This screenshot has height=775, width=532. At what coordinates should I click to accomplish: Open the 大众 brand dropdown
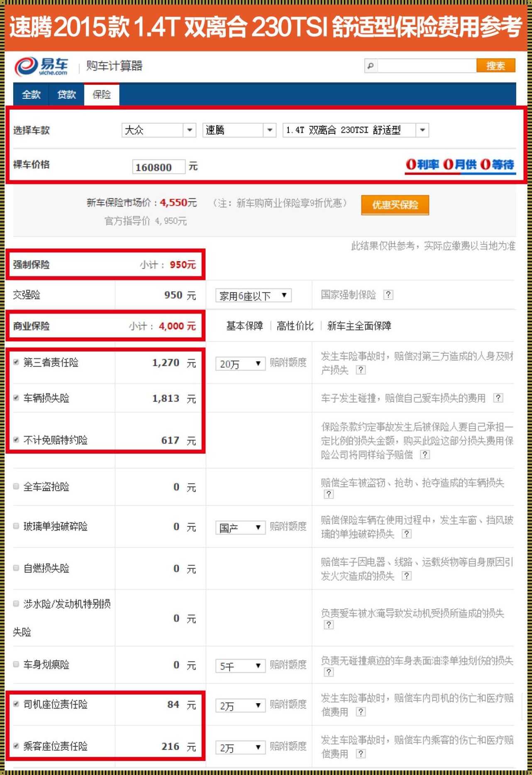click(159, 130)
